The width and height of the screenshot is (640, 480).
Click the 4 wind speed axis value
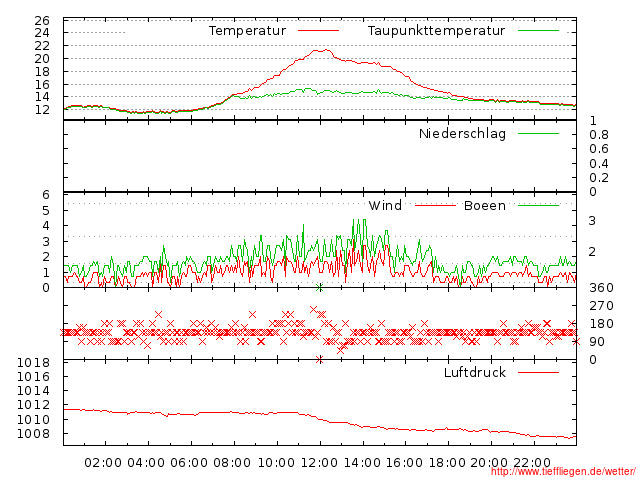(x=46, y=226)
